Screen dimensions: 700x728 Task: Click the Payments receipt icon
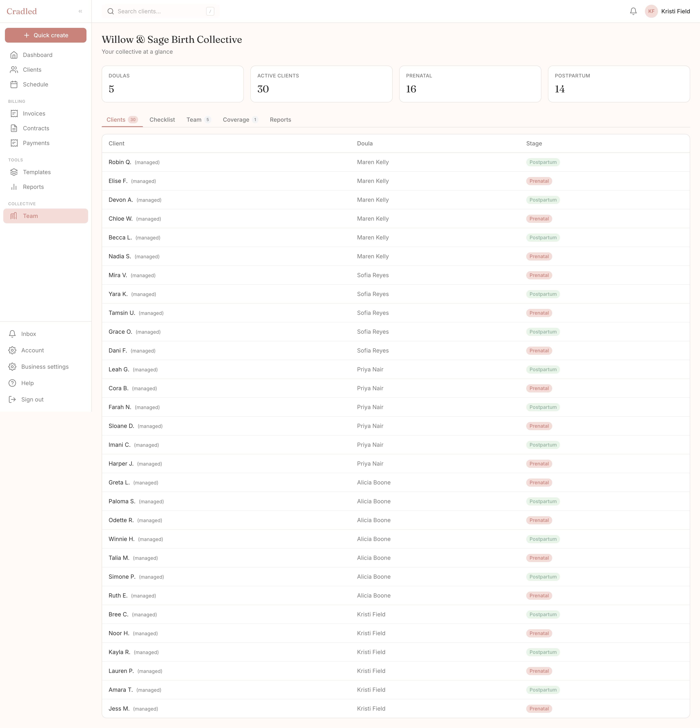[14, 143]
